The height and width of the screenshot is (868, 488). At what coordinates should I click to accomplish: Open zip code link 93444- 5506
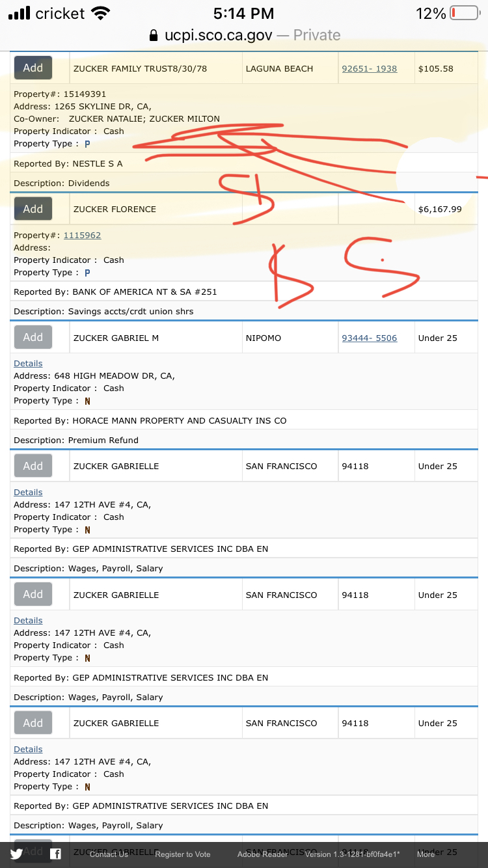point(370,338)
